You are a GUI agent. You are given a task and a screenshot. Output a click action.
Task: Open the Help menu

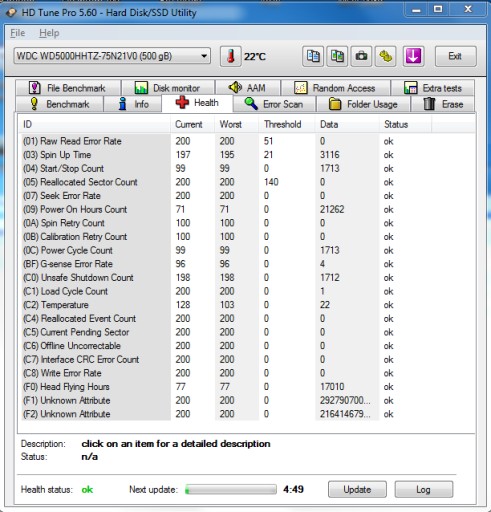click(x=49, y=33)
